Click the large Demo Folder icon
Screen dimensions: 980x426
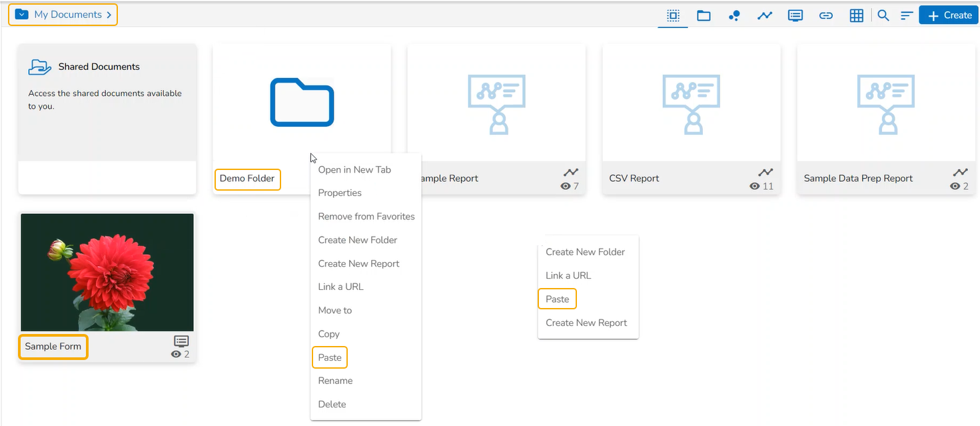pos(302,103)
